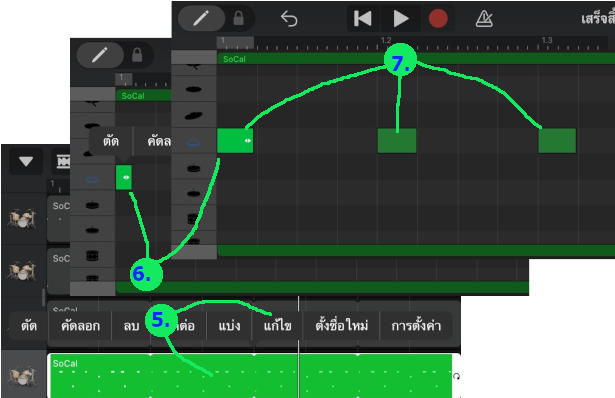The image size is (615, 398).
Task: Choose ลบ (Delete) in the region menu
Action: (x=131, y=325)
